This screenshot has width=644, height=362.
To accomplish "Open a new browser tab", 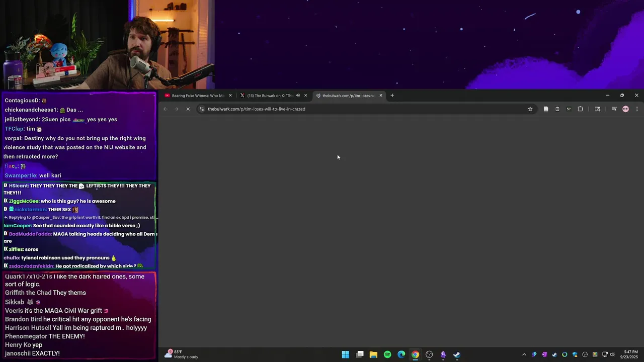I will 392,96.
